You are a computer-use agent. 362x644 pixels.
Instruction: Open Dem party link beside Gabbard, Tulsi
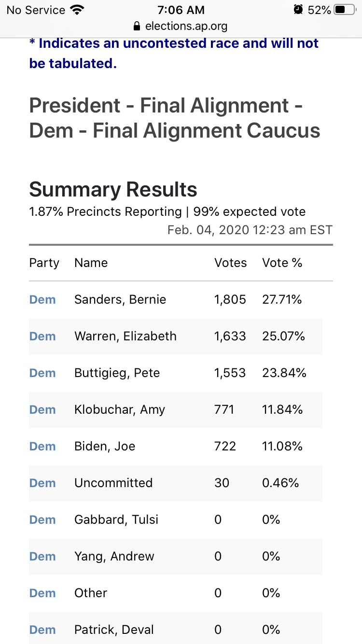pos(42,520)
